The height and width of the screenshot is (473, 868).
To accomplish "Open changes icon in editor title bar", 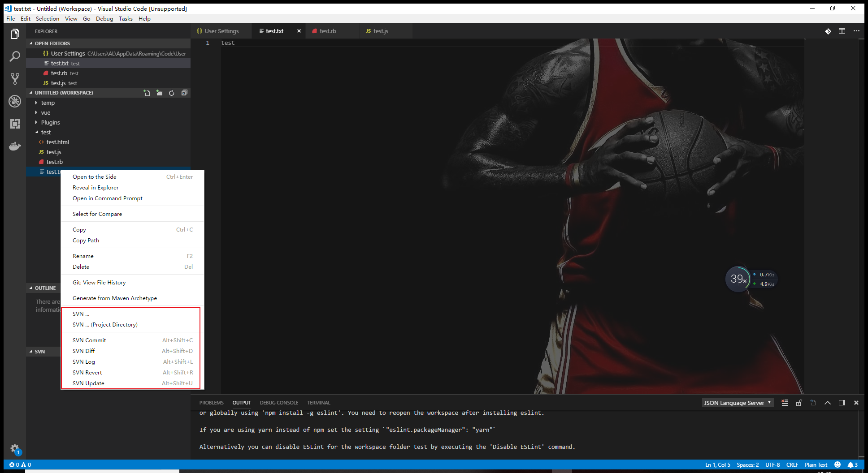I will 828,31.
